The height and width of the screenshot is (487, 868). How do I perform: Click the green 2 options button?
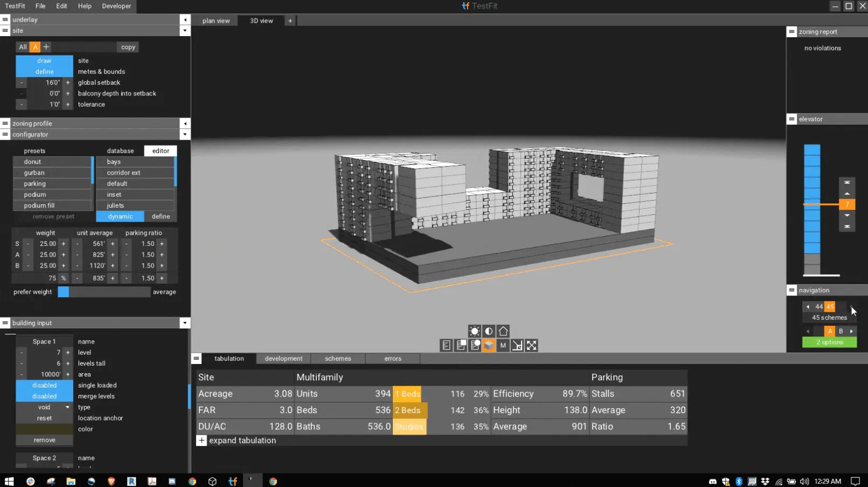coord(829,342)
